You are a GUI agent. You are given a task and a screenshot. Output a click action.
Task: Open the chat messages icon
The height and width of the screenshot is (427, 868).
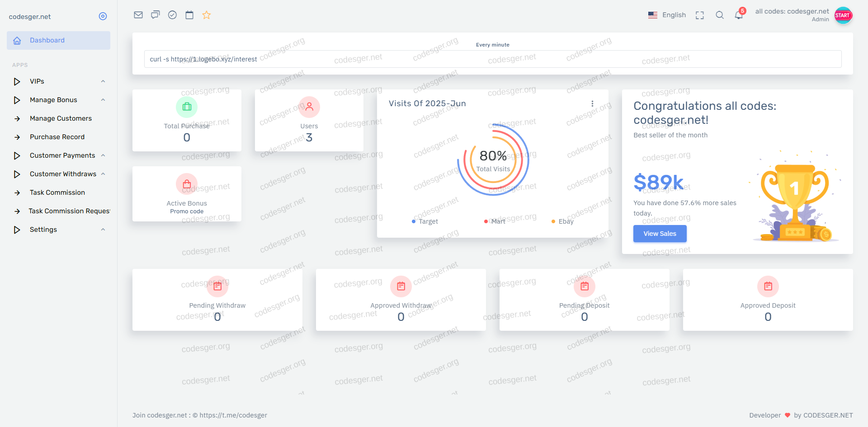click(156, 15)
